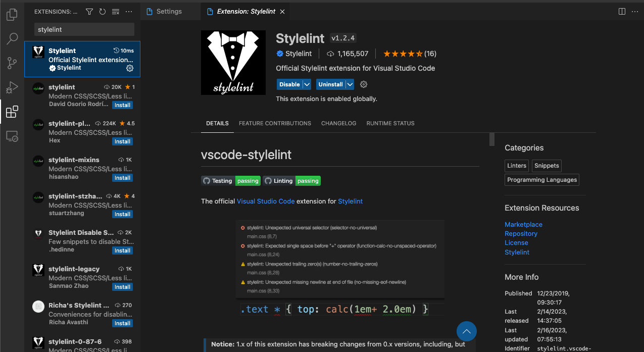This screenshot has height=352, width=644.
Task: Click the Uninstall button
Action: point(330,84)
